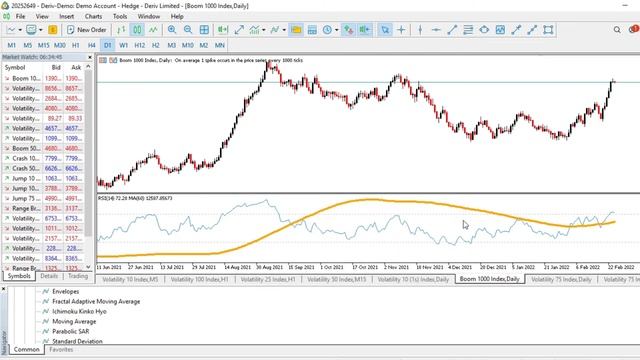Image resolution: width=640 pixels, height=360 pixels.
Task: Toggle the Toolbox panel icon
Action: (312, 30)
